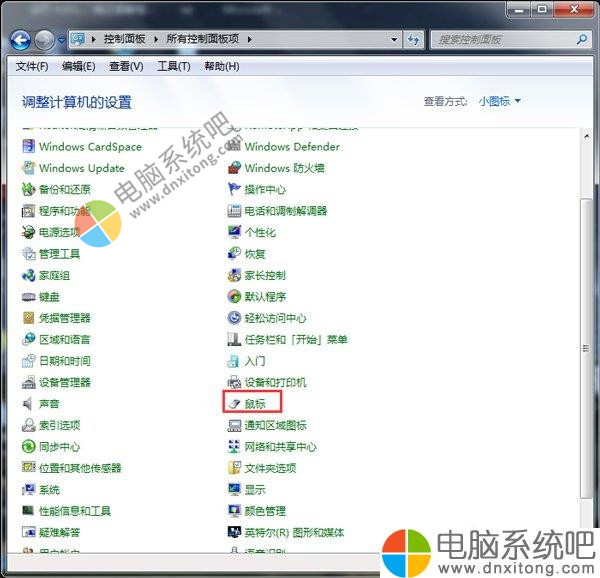This screenshot has height=578, width=600.
Task: Open the 家长控制 icon
Action: click(234, 275)
